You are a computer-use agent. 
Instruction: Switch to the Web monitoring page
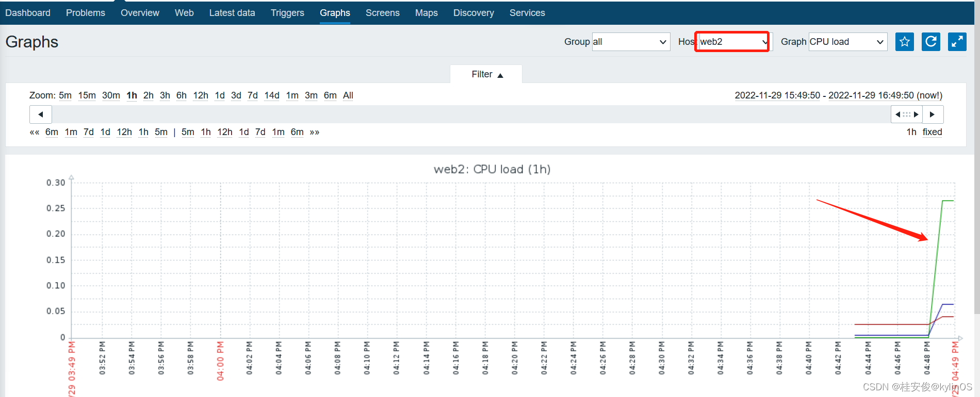[184, 13]
